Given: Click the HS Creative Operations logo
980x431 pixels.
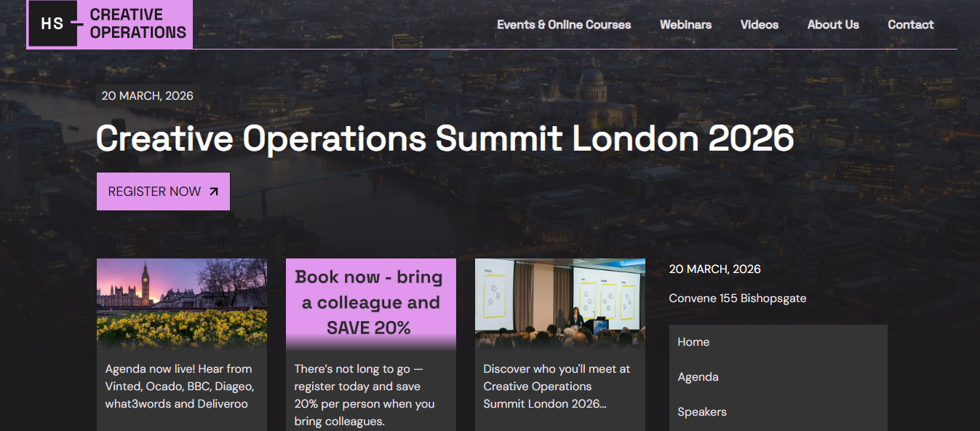Looking at the screenshot, I should (109, 23).
